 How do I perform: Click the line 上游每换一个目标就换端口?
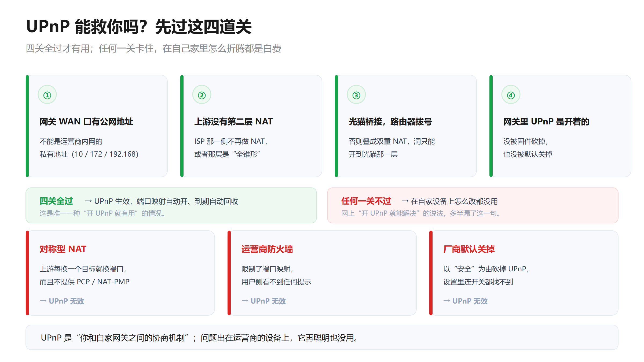click(83, 269)
